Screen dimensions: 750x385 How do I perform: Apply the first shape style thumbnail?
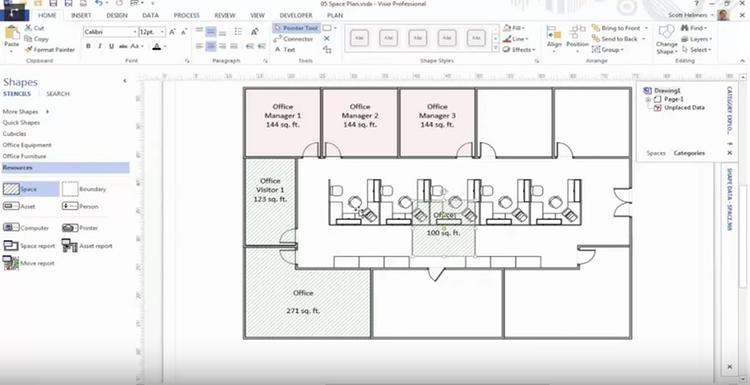[x=359, y=38]
